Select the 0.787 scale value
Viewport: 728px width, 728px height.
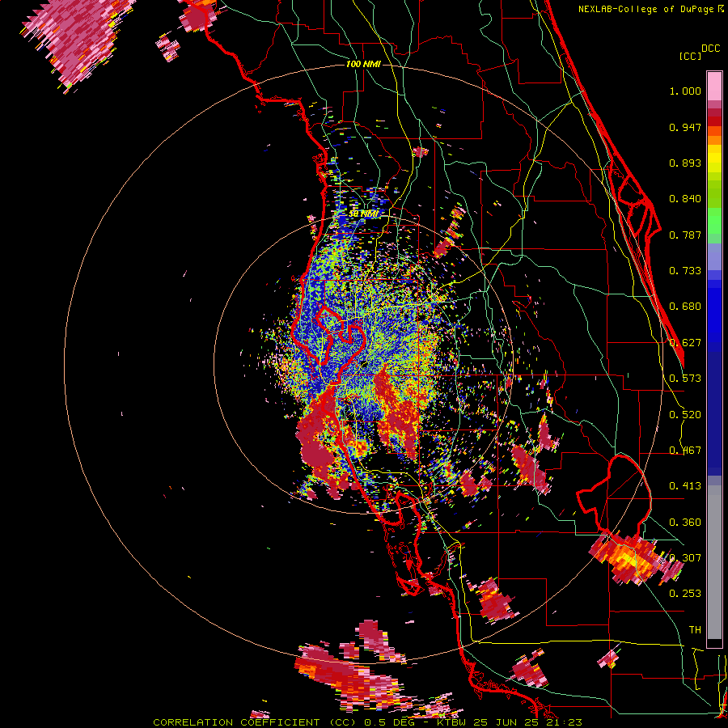tap(685, 235)
